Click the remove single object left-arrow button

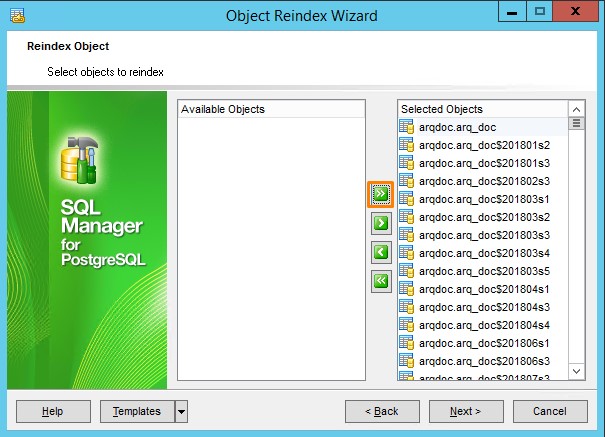pyautogui.click(x=380, y=252)
